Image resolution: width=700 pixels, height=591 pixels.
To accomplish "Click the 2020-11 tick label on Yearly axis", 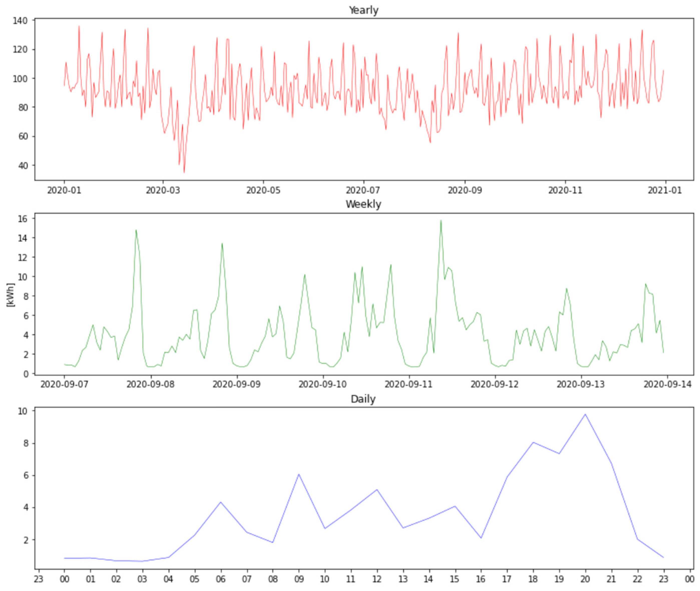I will point(565,190).
